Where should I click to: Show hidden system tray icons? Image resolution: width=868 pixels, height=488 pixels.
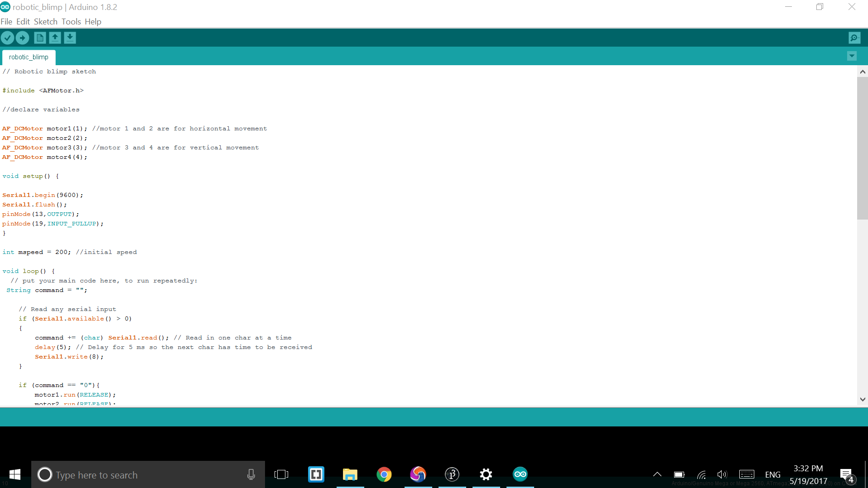657,474
